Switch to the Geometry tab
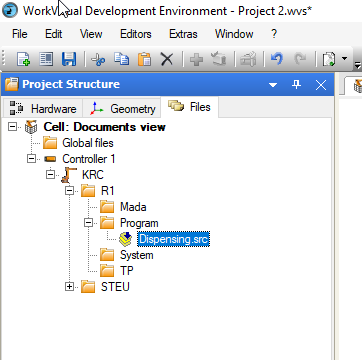Image resolution: width=362 pixels, height=360 pixels. (x=122, y=108)
